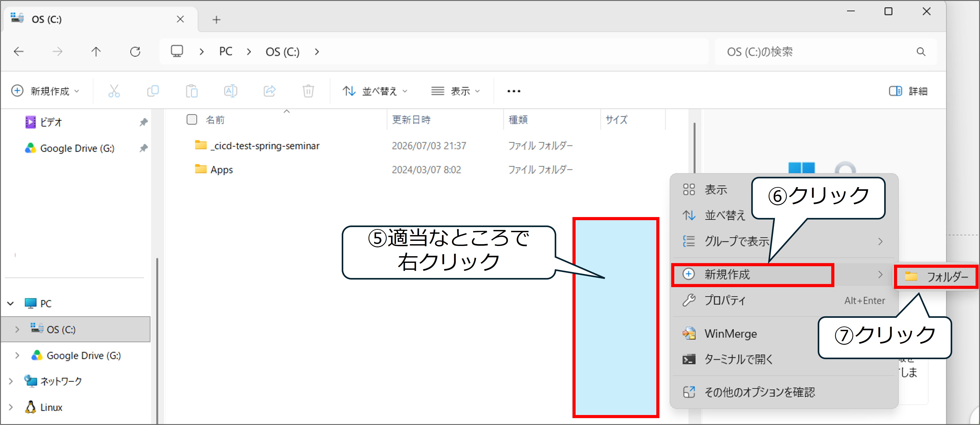Open a new tab with plus button
The image size is (980, 425).
point(217,19)
